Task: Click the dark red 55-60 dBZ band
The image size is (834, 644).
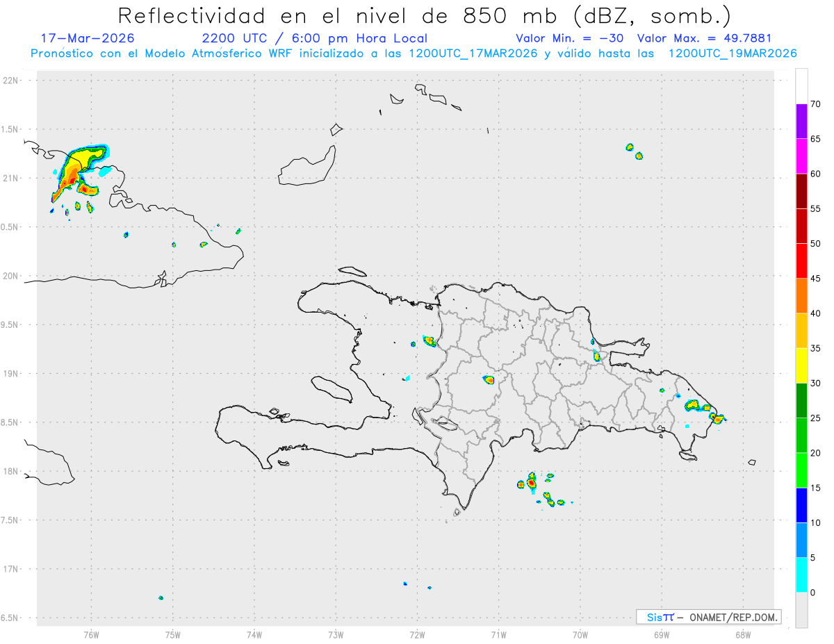Action: click(x=801, y=191)
